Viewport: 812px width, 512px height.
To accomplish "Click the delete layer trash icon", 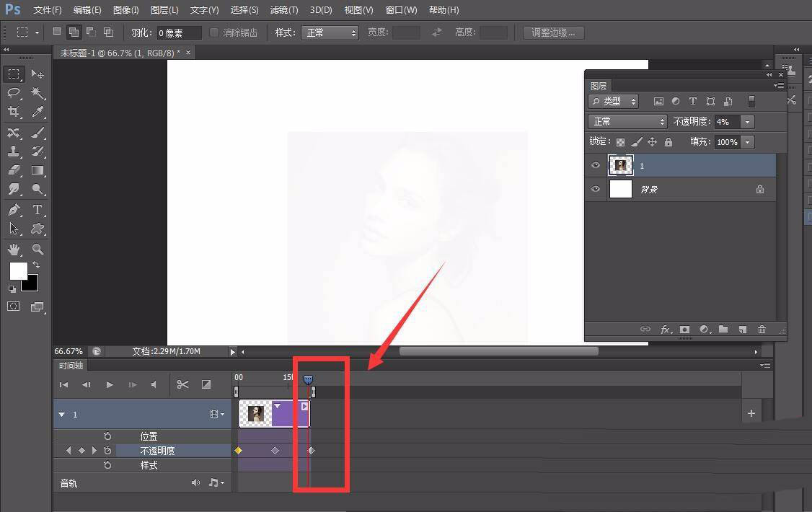I will 762,330.
